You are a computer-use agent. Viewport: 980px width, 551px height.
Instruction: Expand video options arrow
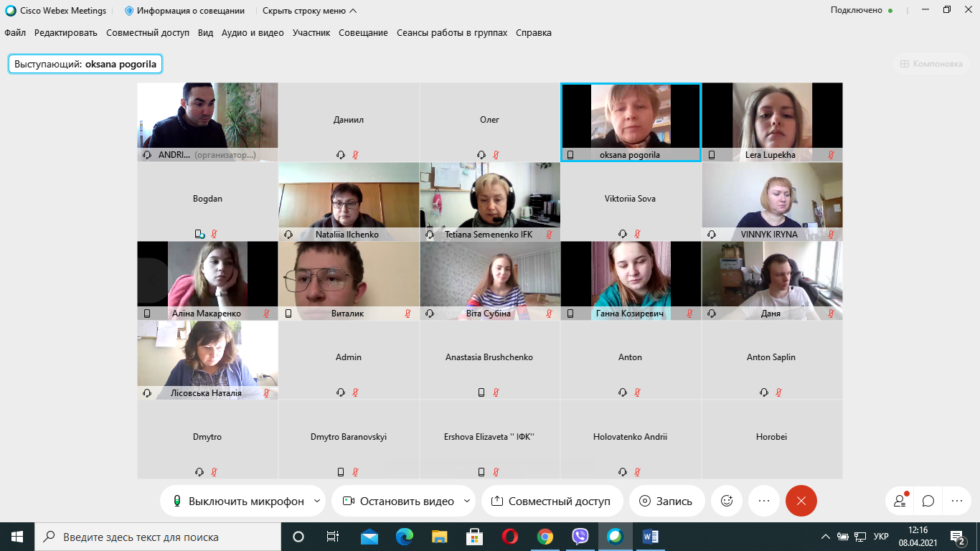tap(468, 501)
